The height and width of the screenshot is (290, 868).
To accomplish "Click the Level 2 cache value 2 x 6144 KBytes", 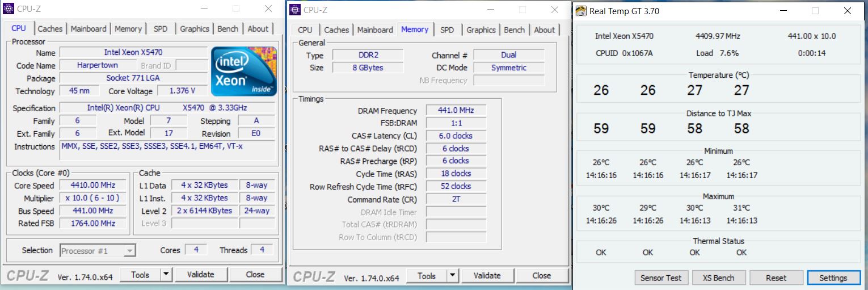I will click(x=204, y=211).
